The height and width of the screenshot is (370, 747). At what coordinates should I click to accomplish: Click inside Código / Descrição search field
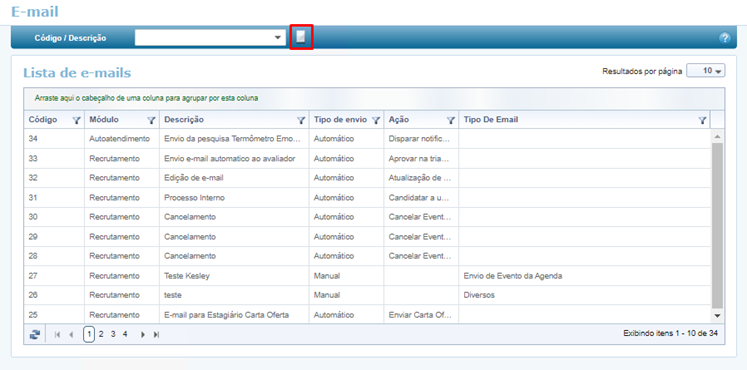(204, 38)
